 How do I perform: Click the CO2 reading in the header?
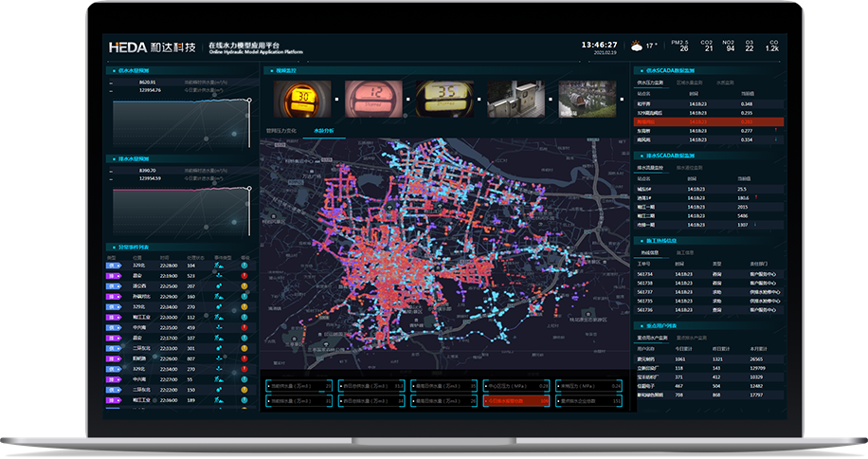coord(707,45)
